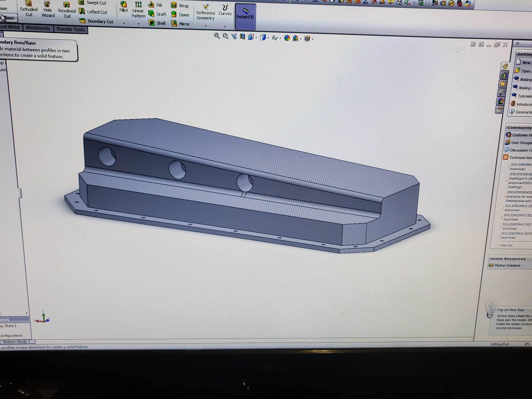Choose the Swept Cut feature

click(x=92, y=3)
